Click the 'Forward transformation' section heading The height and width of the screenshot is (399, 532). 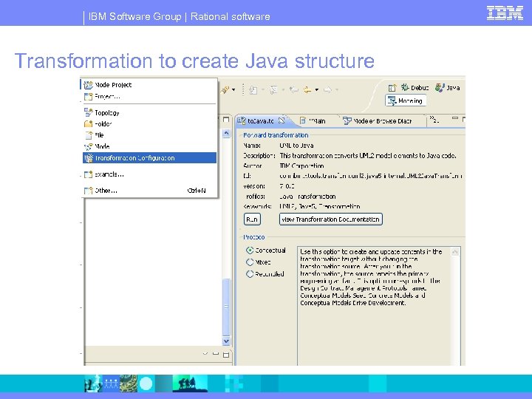click(276, 135)
